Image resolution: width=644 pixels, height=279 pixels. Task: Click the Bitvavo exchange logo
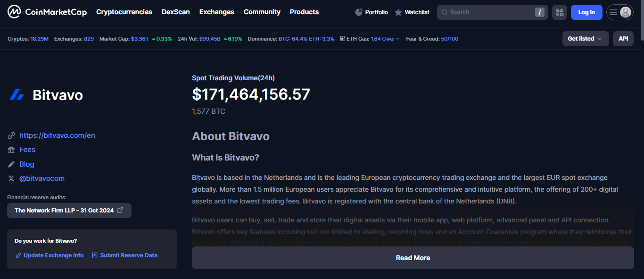pyautogui.click(x=17, y=95)
